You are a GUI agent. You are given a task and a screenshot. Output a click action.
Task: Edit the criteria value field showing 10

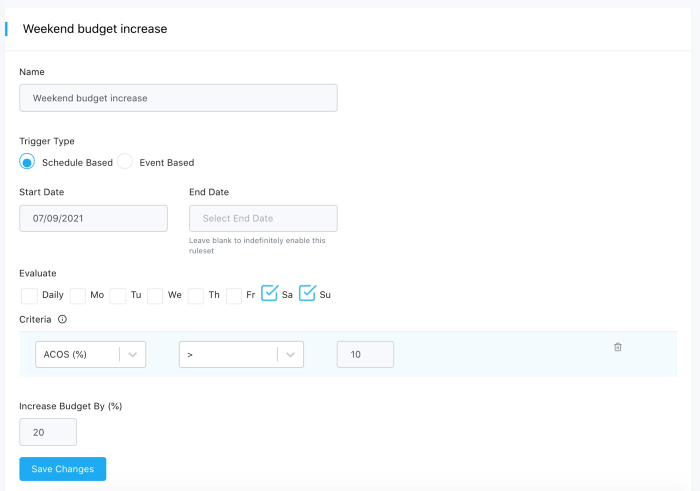(x=365, y=354)
